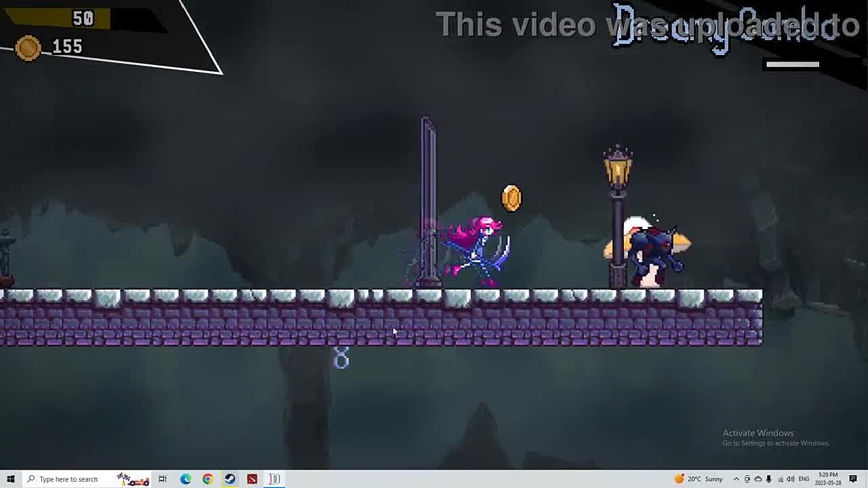Open Task View on the taskbar
868x488 pixels.
(x=163, y=479)
